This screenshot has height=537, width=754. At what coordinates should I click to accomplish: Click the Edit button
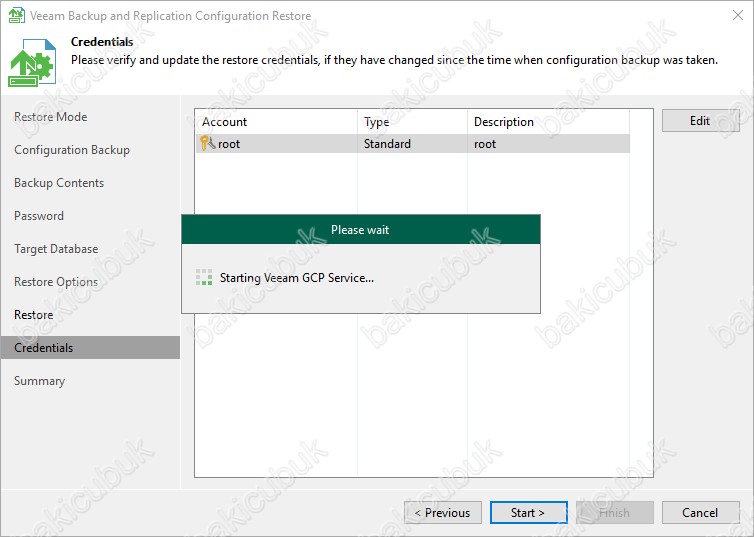point(700,121)
